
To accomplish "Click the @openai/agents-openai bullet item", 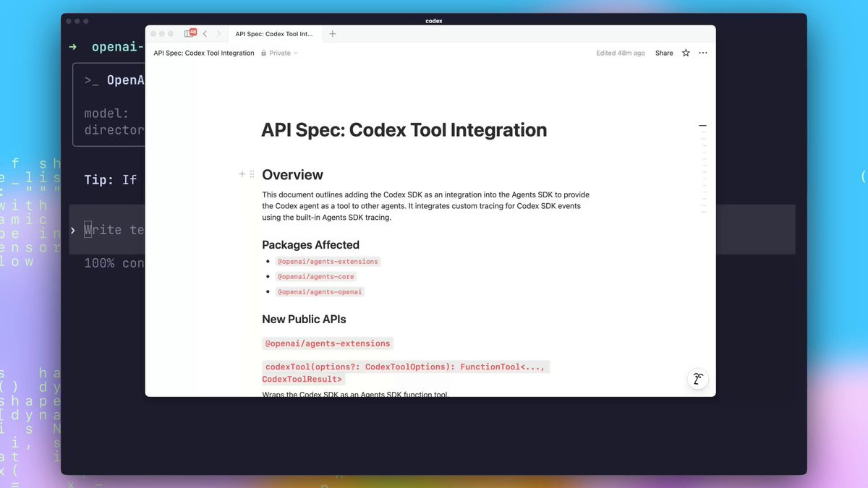I will (320, 292).
